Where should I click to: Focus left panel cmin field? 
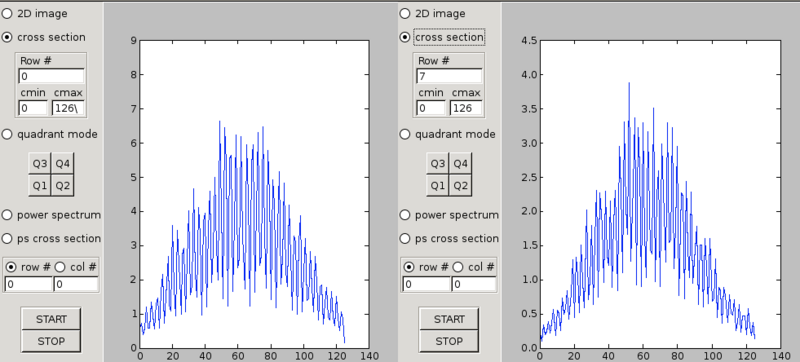click(x=33, y=108)
